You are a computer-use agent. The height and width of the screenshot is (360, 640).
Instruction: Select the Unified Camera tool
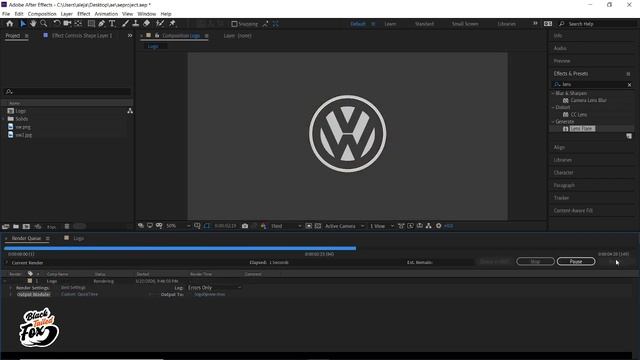pyautogui.click(x=67, y=24)
